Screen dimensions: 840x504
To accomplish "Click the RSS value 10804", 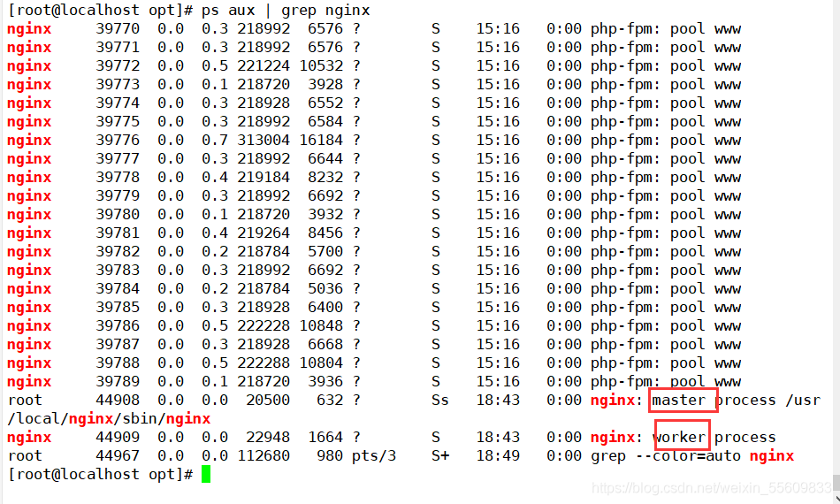I will click(322, 363).
